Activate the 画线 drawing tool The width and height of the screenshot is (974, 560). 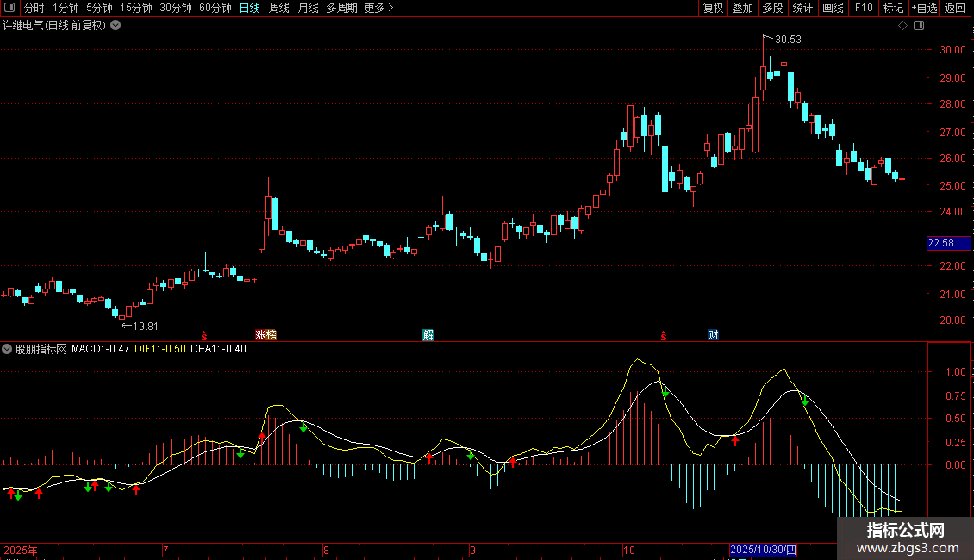[833, 8]
